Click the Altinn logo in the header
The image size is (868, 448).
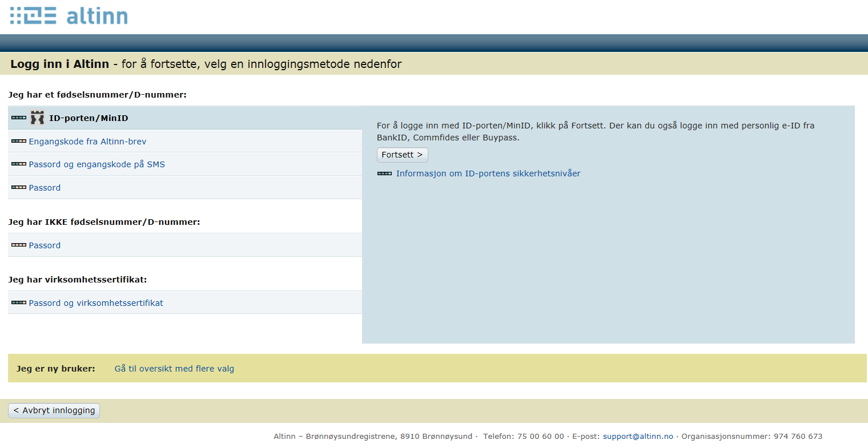click(69, 15)
